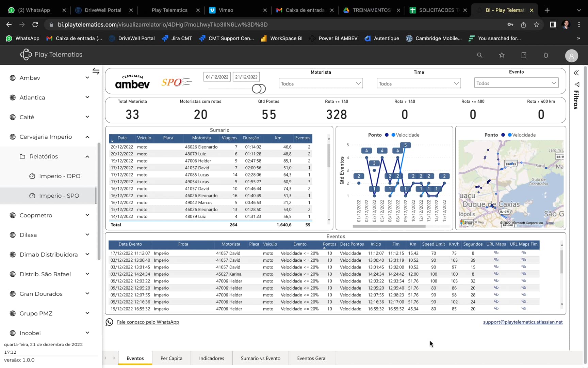The image size is (588, 368).
Task: Edit the end date field 21/12/2022
Action: pos(246,77)
